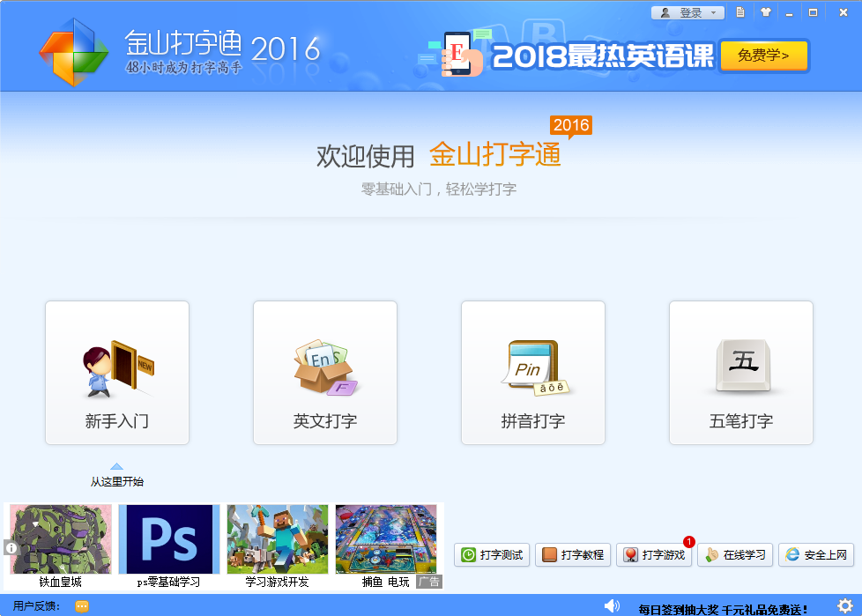Click the 每日签到抽大奖 sign-in promotion link
This screenshot has height=616, width=862.
[x=723, y=610]
